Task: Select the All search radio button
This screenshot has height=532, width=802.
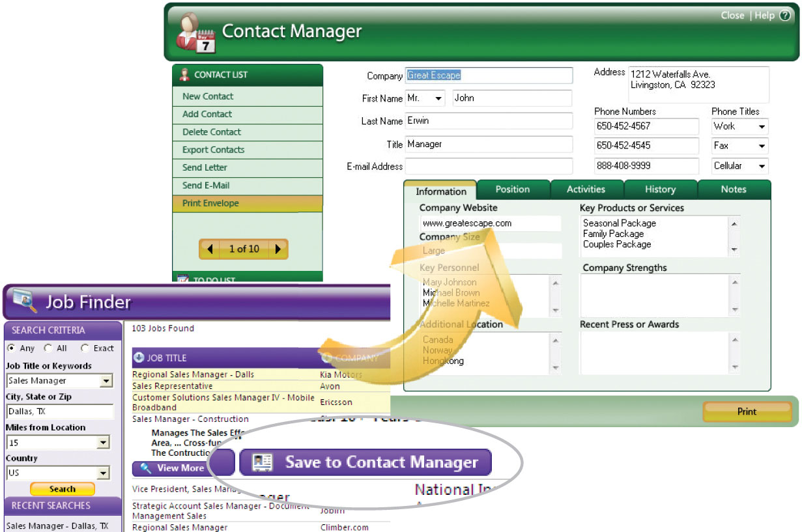Action: coord(48,348)
